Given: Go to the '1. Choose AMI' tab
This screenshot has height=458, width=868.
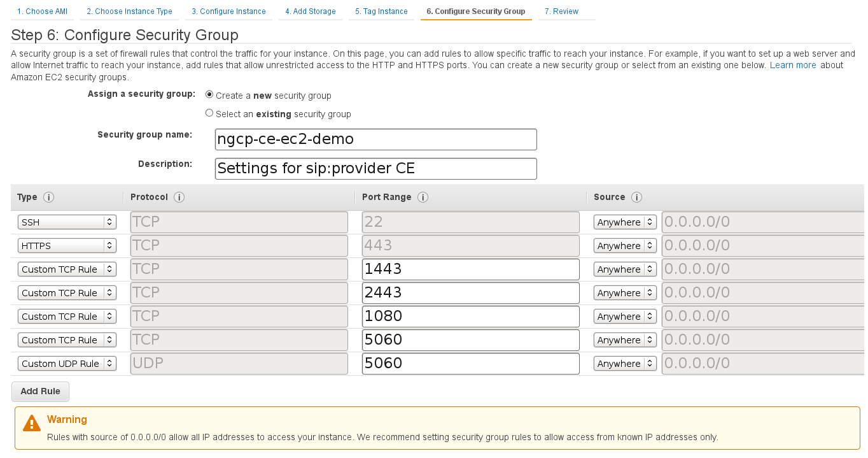Looking at the screenshot, I should [x=42, y=11].
